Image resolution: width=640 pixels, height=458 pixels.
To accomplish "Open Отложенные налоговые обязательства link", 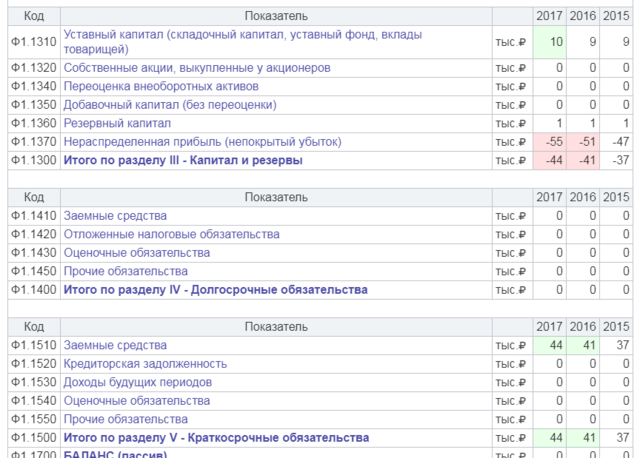I will click(x=171, y=234).
